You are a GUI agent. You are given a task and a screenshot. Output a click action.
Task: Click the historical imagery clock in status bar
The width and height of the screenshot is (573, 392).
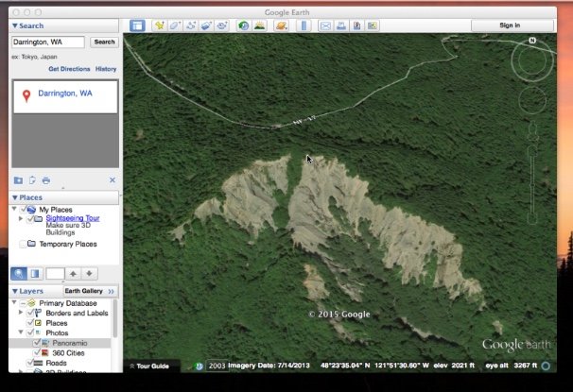point(199,366)
